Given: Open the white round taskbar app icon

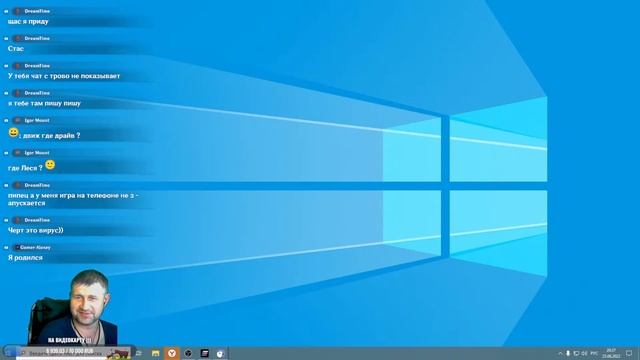Looking at the screenshot, I should tap(220, 354).
